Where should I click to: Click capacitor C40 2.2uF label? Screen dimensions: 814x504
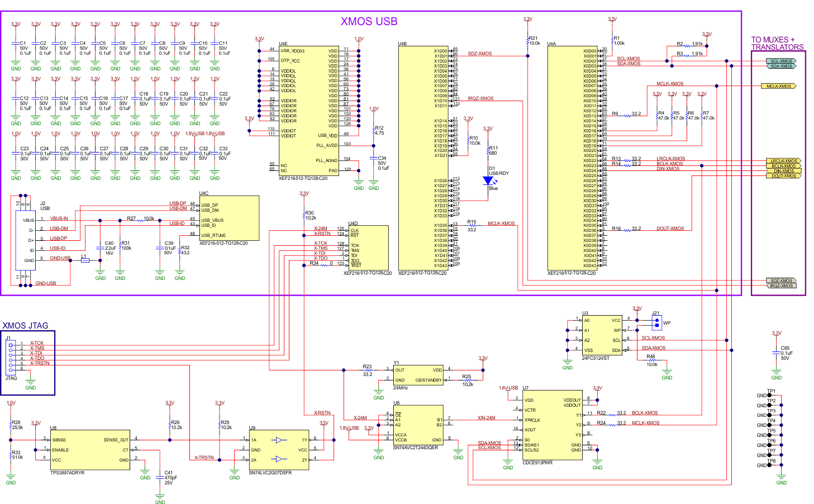111,248
